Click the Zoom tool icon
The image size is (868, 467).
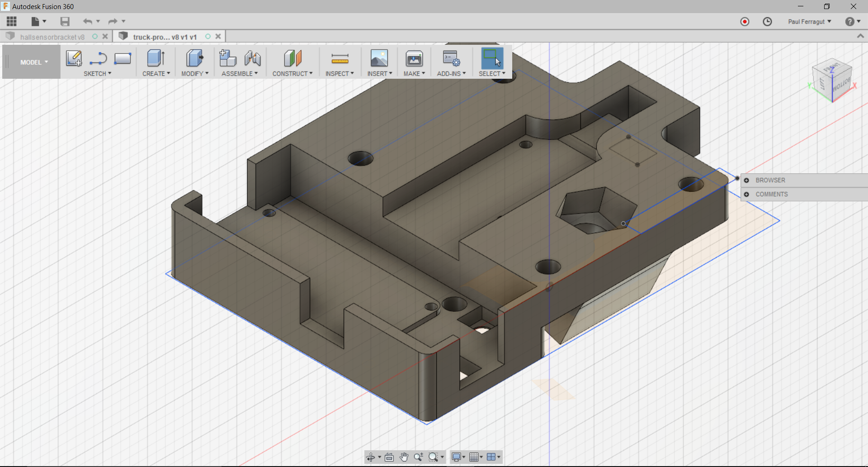coord(418,457)
